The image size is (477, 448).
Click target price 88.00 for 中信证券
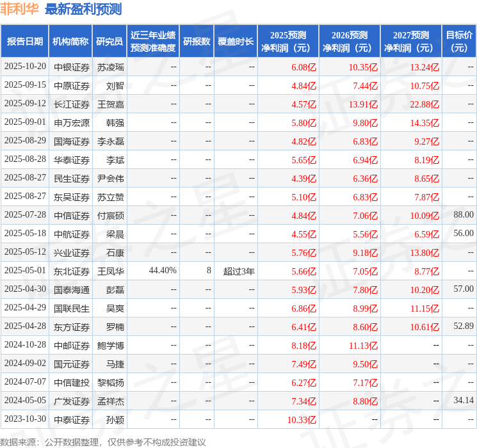tap(464, 215)
